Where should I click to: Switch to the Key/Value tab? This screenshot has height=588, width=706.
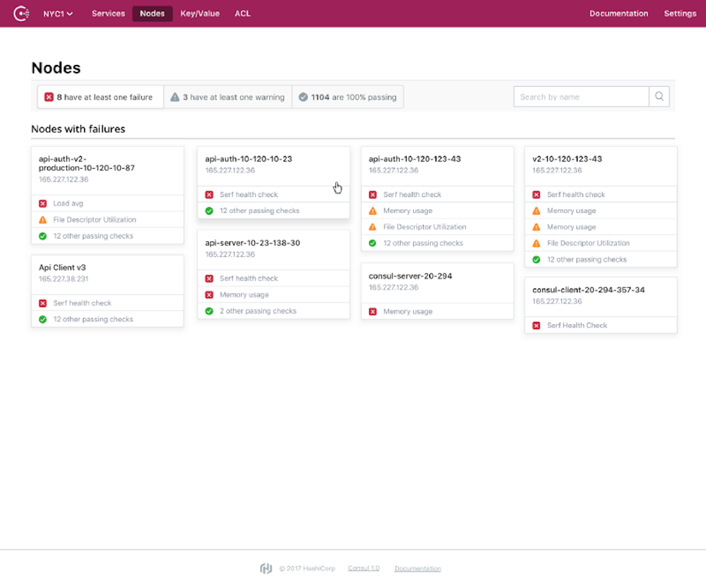tap(200, 13)
